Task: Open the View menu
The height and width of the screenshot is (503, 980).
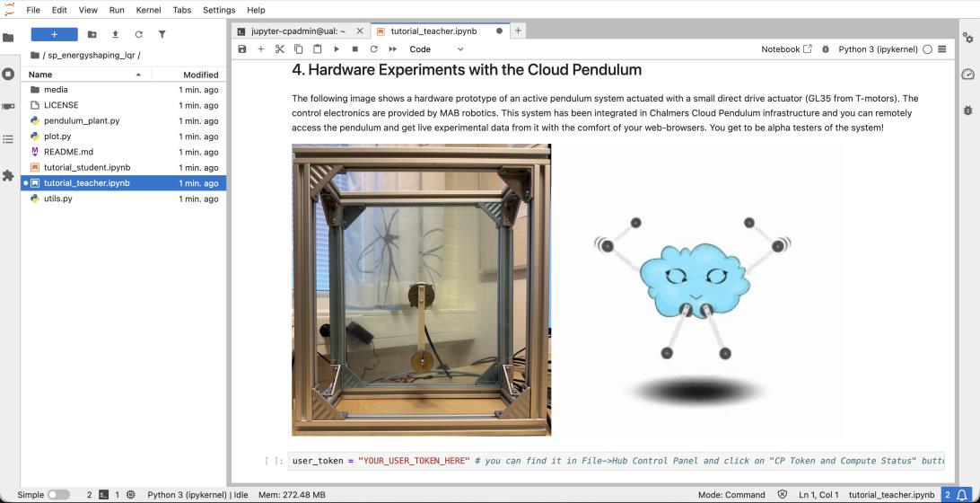Action: pos(88,10)
